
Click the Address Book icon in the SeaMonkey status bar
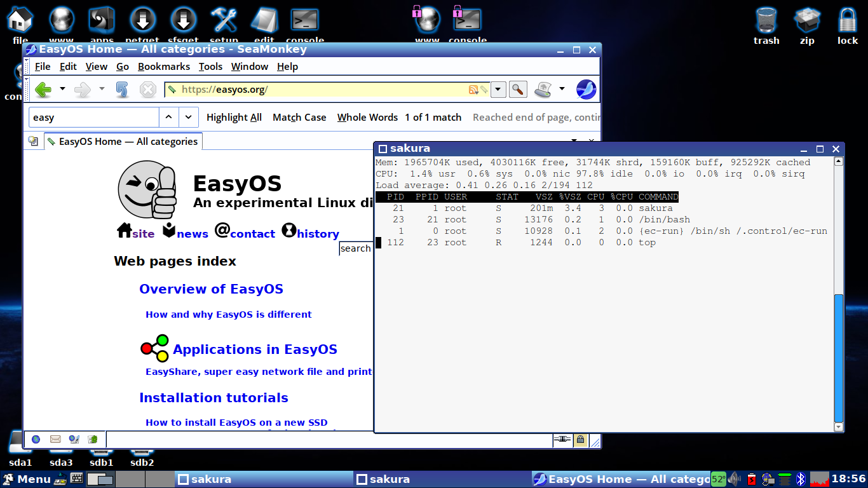pyautogui.click(x=93, y=439)
